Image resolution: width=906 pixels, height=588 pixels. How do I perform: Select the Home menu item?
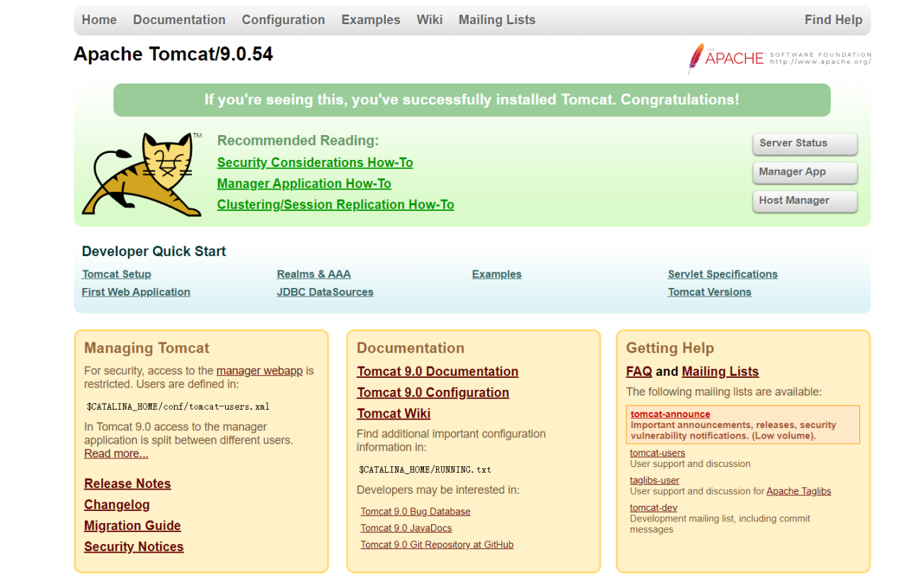99,19
